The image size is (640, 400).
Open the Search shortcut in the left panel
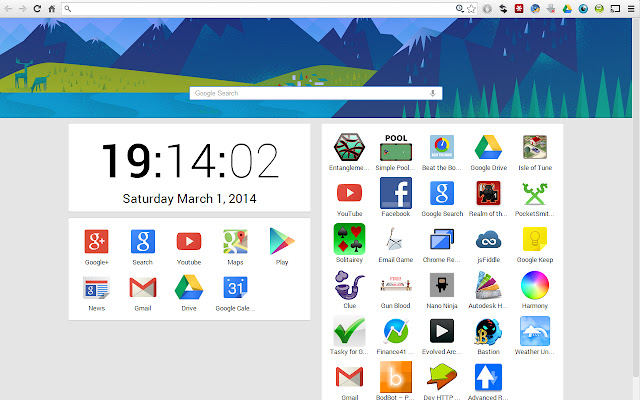pyautogui.click(x=142, y=241)
